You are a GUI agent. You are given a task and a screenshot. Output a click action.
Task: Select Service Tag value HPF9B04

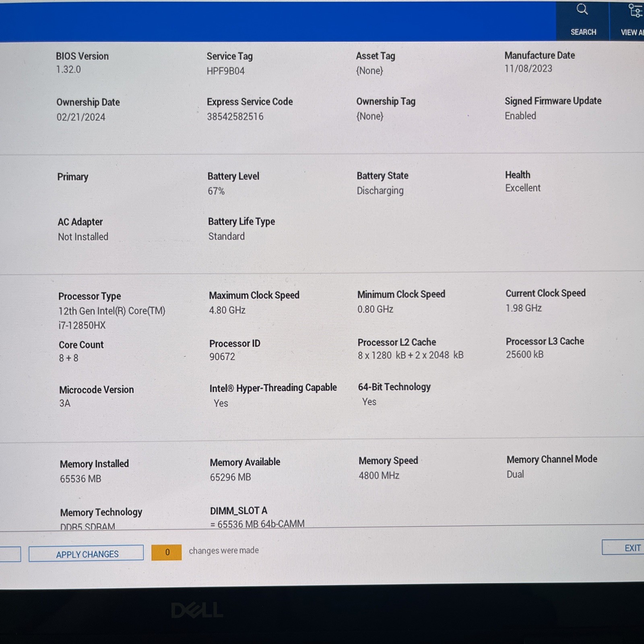[226, 71]
